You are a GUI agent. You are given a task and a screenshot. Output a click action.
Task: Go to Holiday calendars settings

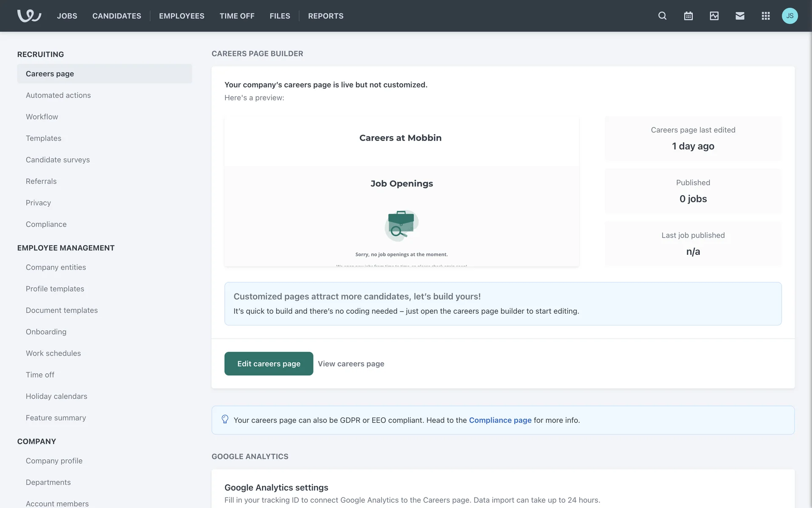point(56,396)
